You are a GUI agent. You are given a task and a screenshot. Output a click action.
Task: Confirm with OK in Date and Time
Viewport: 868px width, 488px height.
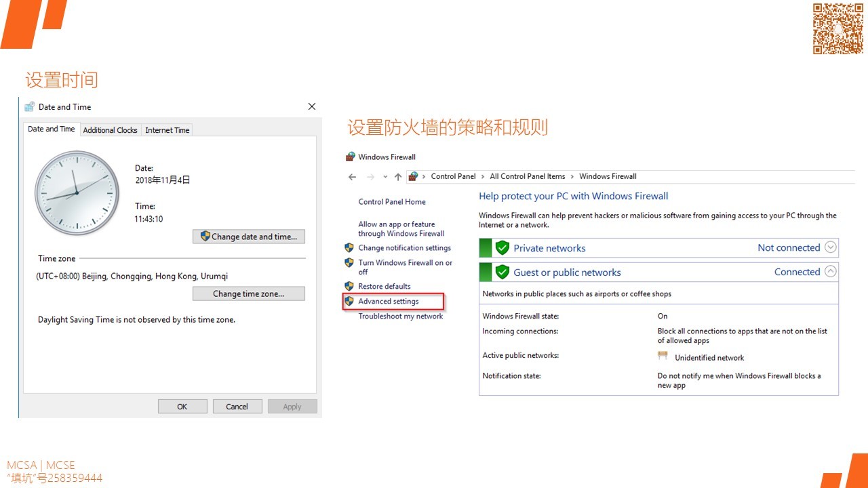pos(182,407)
